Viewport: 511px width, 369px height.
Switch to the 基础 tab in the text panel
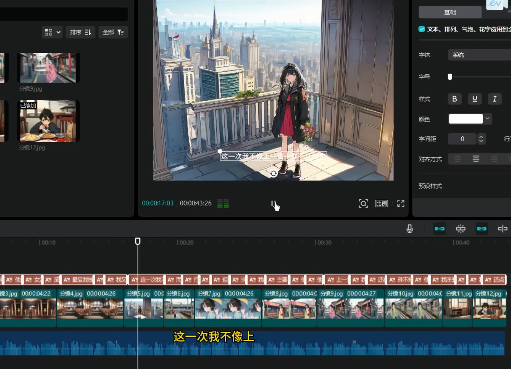tap(450, 12)
